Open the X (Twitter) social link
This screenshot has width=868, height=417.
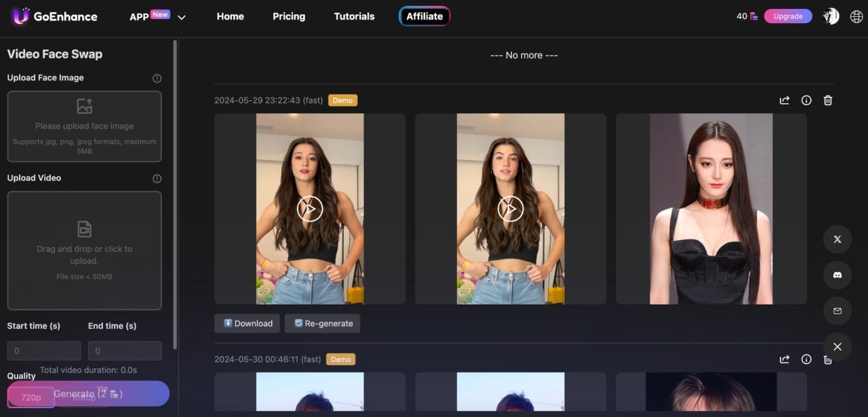click(837, 239)
